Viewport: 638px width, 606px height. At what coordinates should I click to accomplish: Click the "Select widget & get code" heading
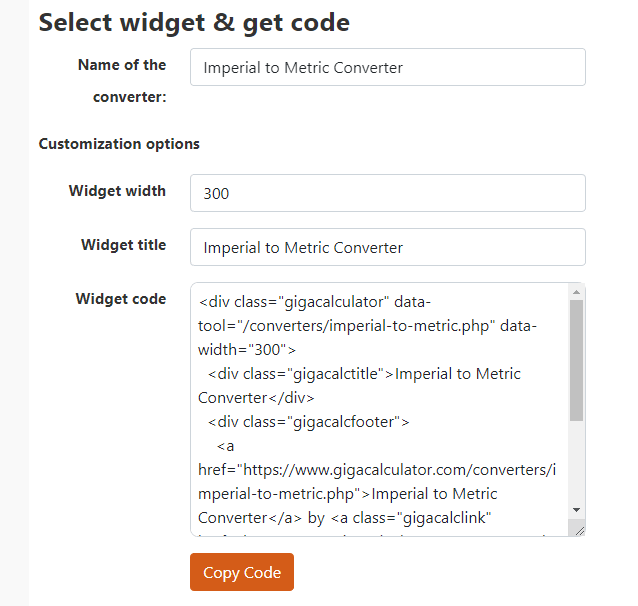coord(194,22)
